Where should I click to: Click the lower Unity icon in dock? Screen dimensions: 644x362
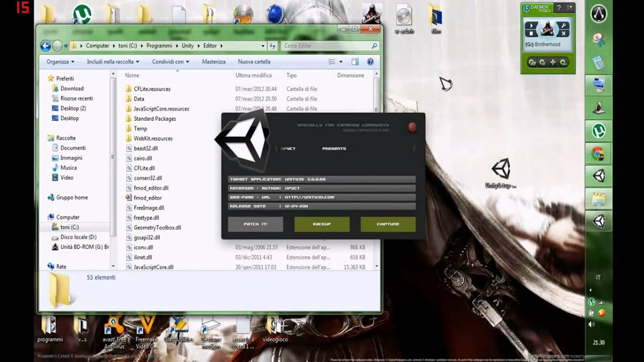coord(599,221)
